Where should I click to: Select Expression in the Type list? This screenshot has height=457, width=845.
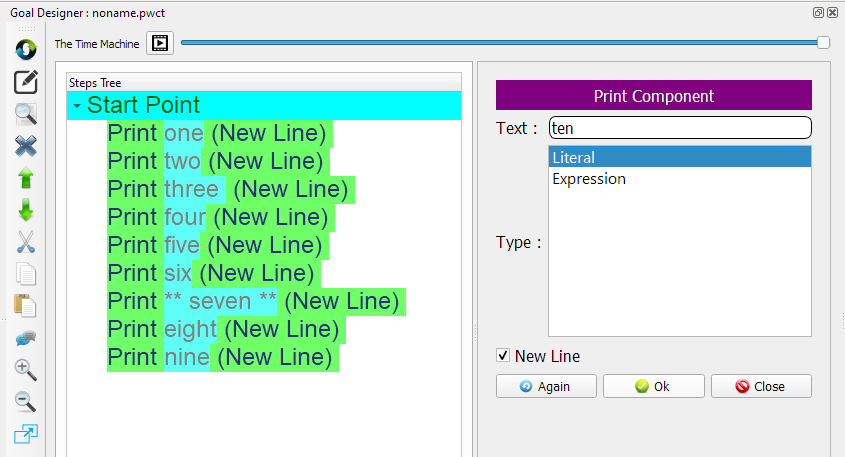[x=679, y=179]
